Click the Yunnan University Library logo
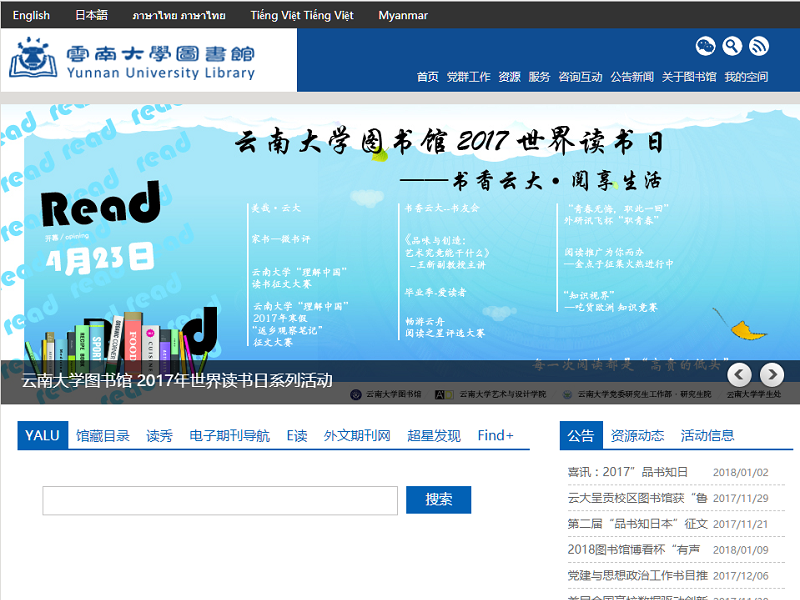800x600 pixels. click(x=133, y=59)
